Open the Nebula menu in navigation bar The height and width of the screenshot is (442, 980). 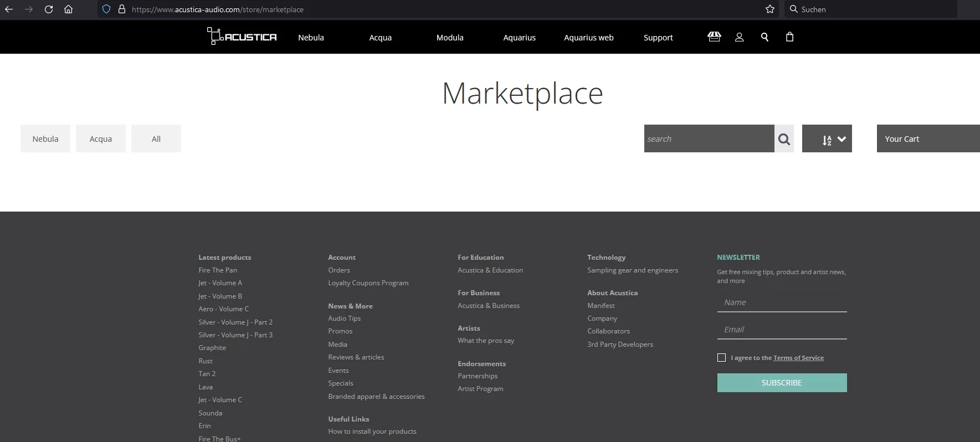pyautogui.click(x=311, y=38)
